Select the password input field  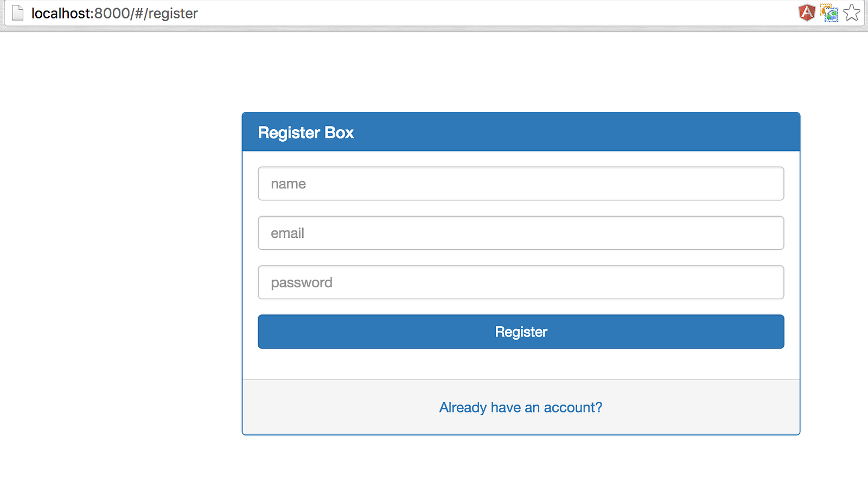coord(521,282)
